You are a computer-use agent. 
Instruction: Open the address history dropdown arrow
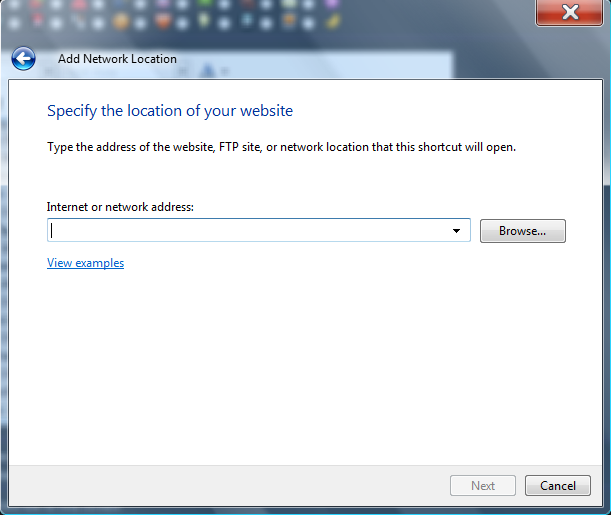(x=456, y=231)
